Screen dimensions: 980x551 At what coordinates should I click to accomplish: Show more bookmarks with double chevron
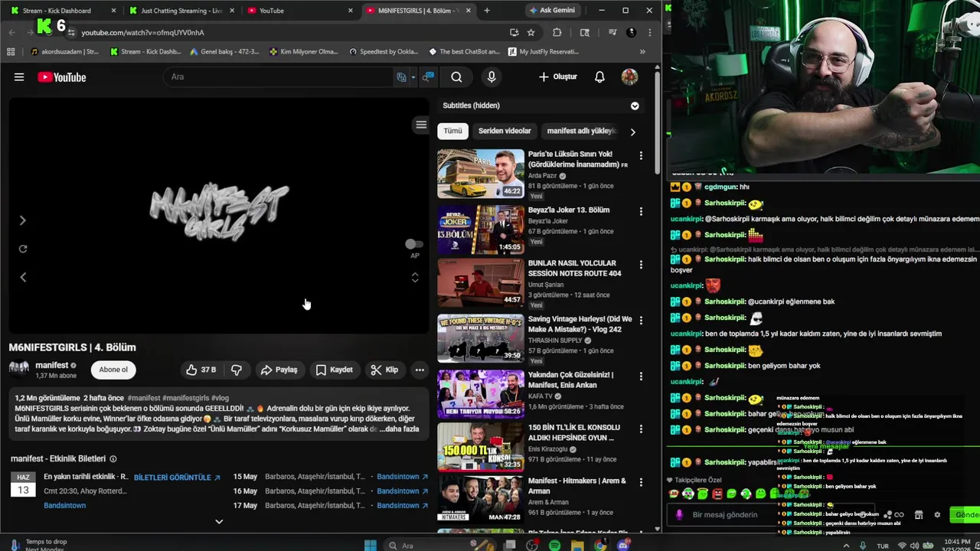642,52
